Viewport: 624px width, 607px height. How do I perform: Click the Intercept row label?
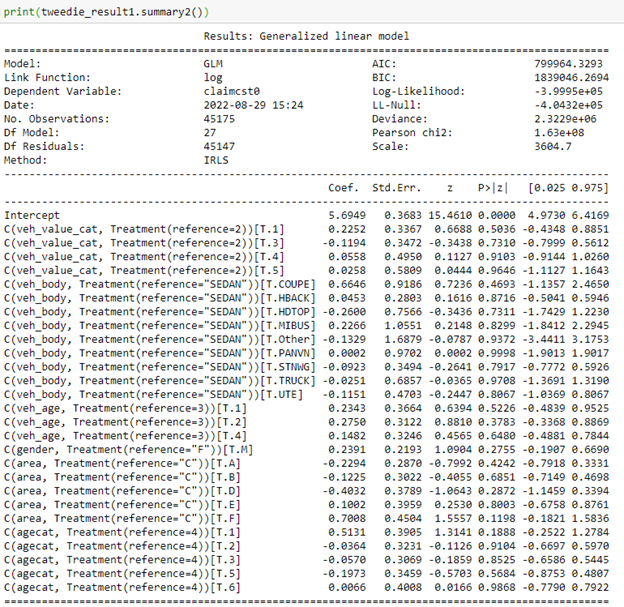(33, 215)
